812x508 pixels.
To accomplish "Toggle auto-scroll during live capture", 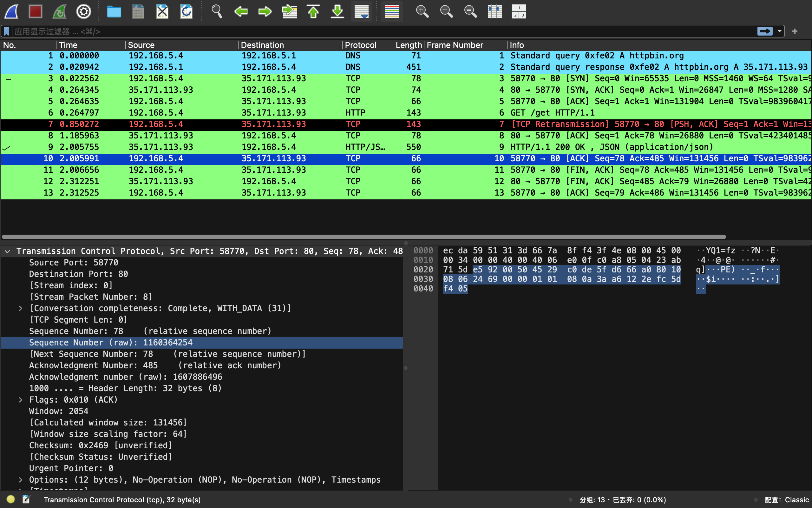I will coord(362,11).
